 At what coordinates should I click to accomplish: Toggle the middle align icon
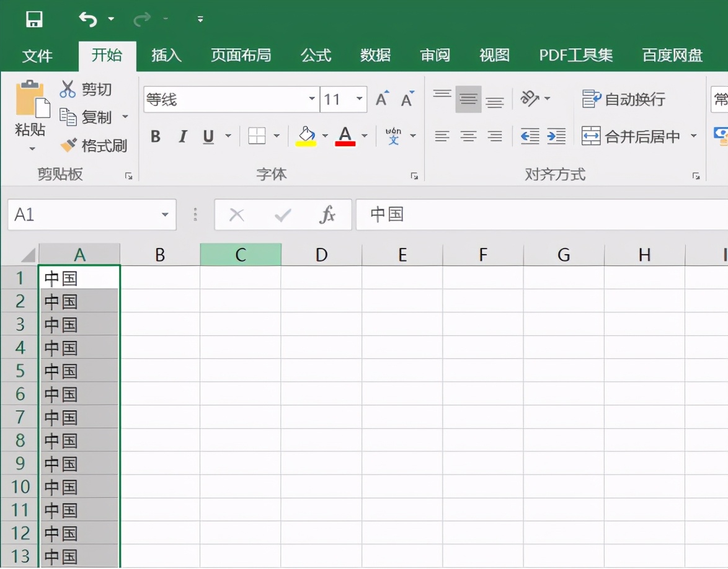tap(468, 99)
